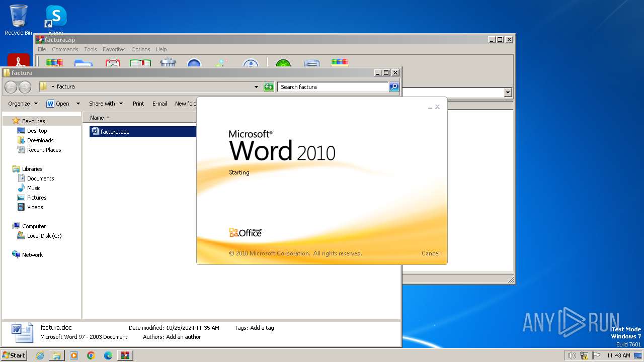Click the Libraries icon in the sidebar
This screenshot has width=644, height=362.
click(16, 169)
